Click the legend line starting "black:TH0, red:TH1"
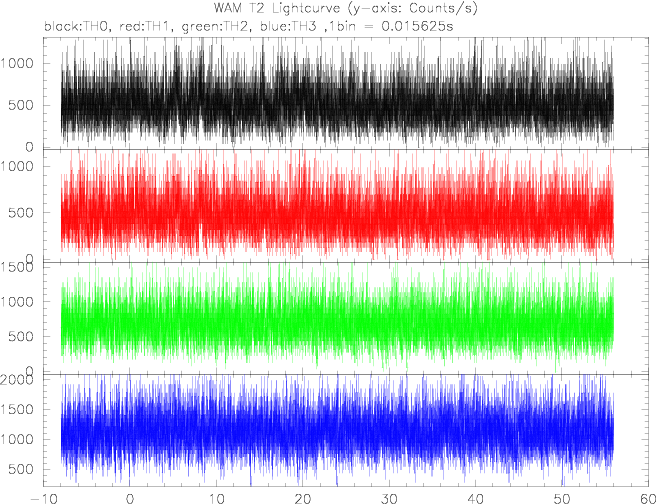This screenshot has height=504, width=657. [248, 27]
